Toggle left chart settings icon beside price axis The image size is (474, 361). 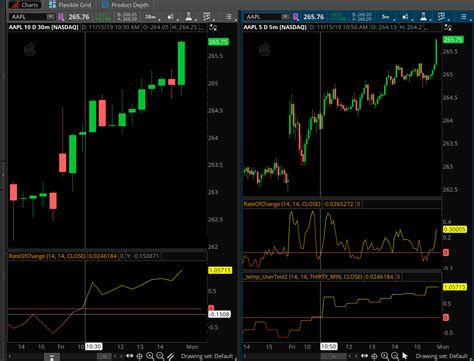pyautogui.click(x=213, y=27)
